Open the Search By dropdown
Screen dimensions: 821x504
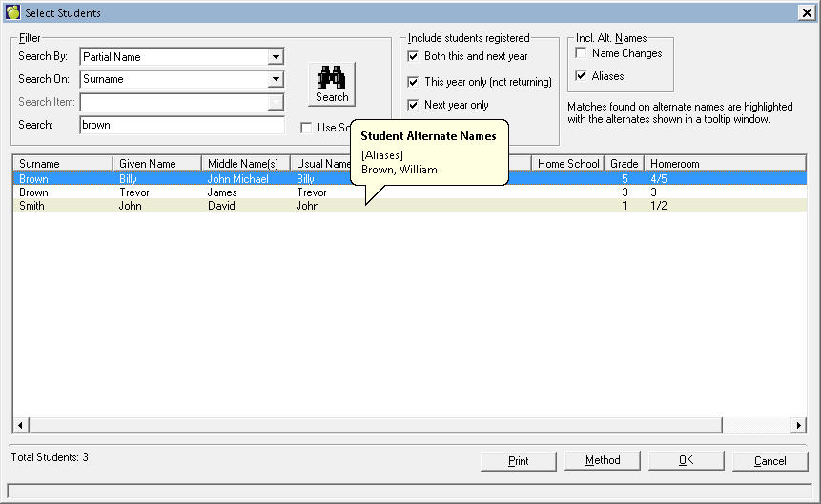point(276,57)
